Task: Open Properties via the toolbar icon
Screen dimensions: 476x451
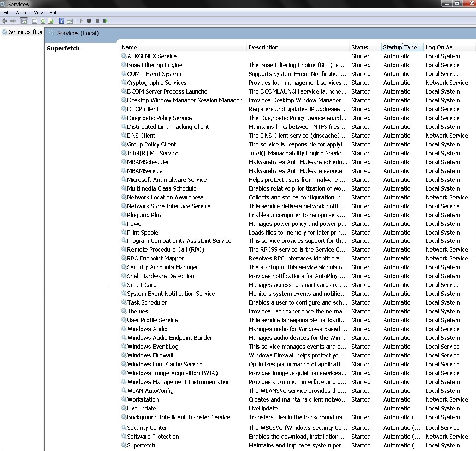Action: point(34,21)
